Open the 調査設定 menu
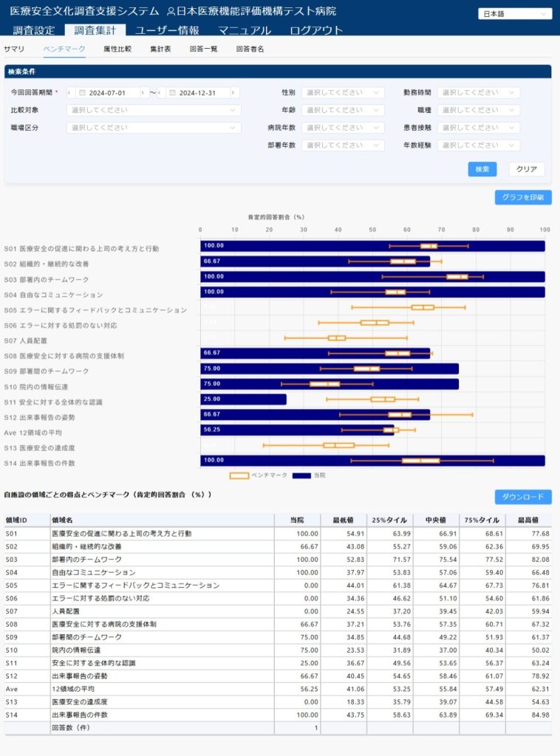The width and height of the screenshot is (560, 756). click(34, 30)
